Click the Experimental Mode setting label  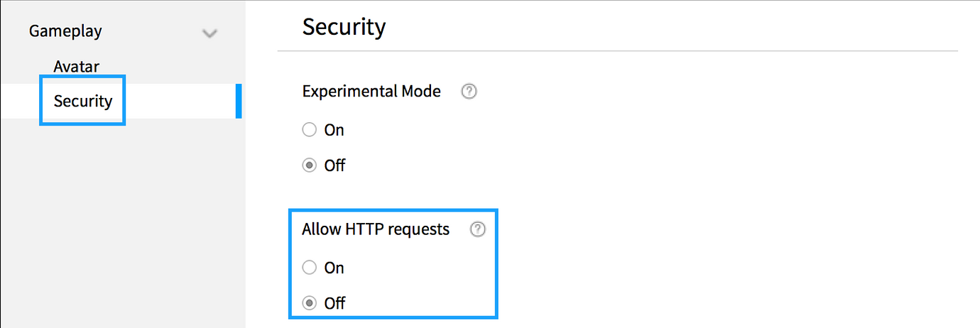tap(371, 92)
